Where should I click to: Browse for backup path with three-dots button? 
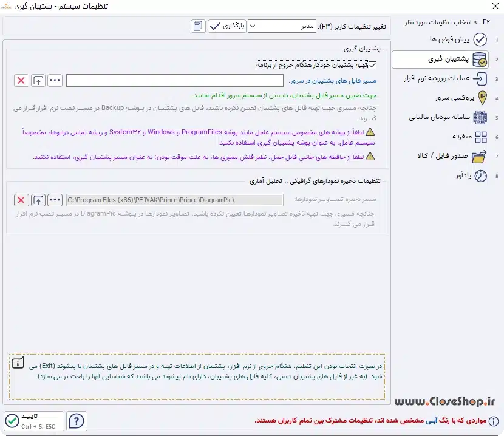click(55, 80)
